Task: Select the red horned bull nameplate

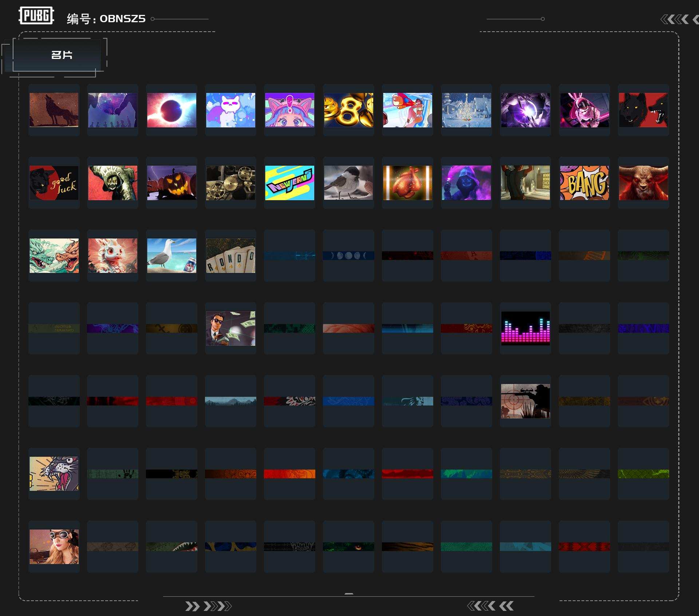Action: [x=643, y=183]
